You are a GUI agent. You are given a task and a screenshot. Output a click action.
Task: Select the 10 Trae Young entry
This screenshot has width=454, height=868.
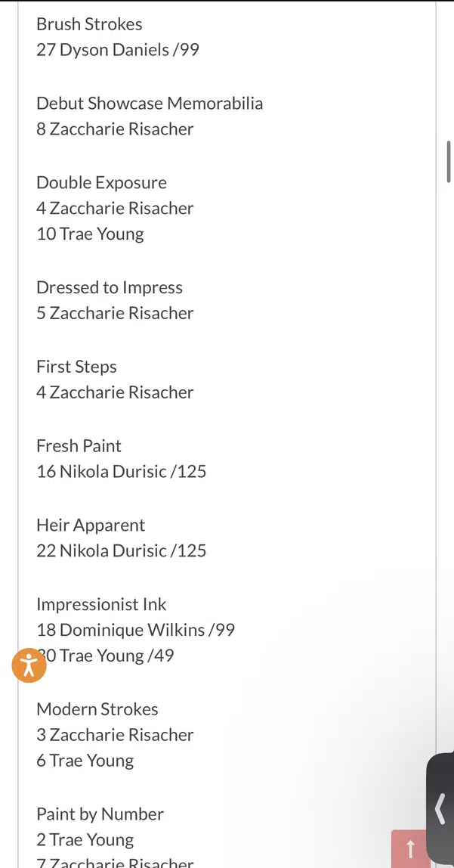[90, 234]
